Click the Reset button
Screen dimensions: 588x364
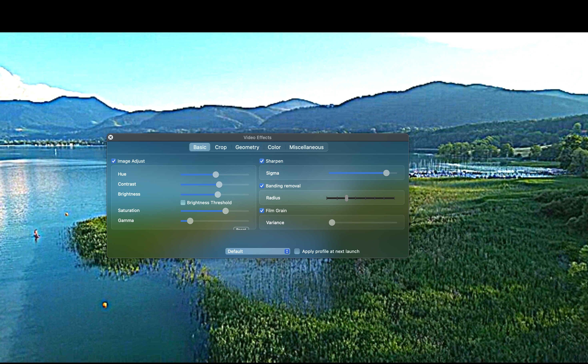(241, 229)
